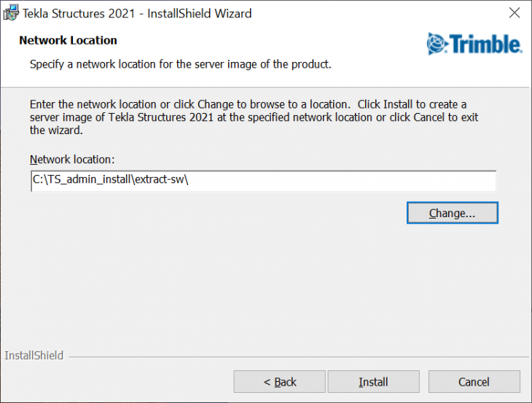The image size is (532, 403).
Task: Click on 'TS_admin_install' text in the path
Action: pos(90,179)
